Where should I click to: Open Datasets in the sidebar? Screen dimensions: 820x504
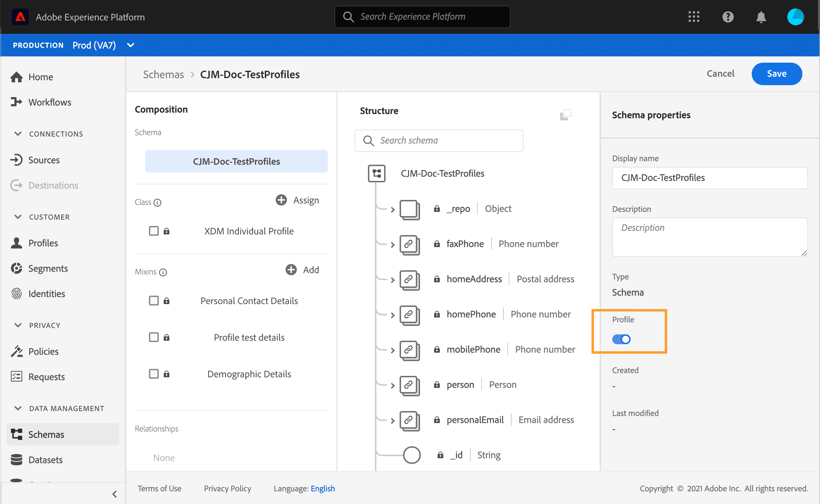point(45,460)
